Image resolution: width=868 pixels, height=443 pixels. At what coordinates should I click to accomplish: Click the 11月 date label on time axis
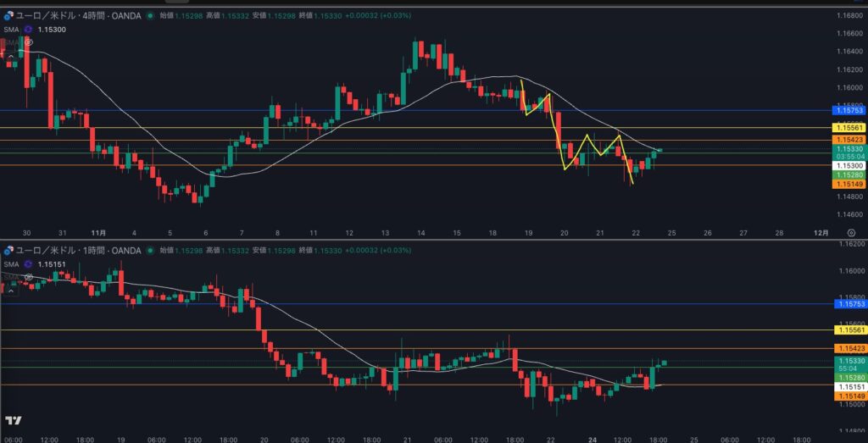coord(97,232)
